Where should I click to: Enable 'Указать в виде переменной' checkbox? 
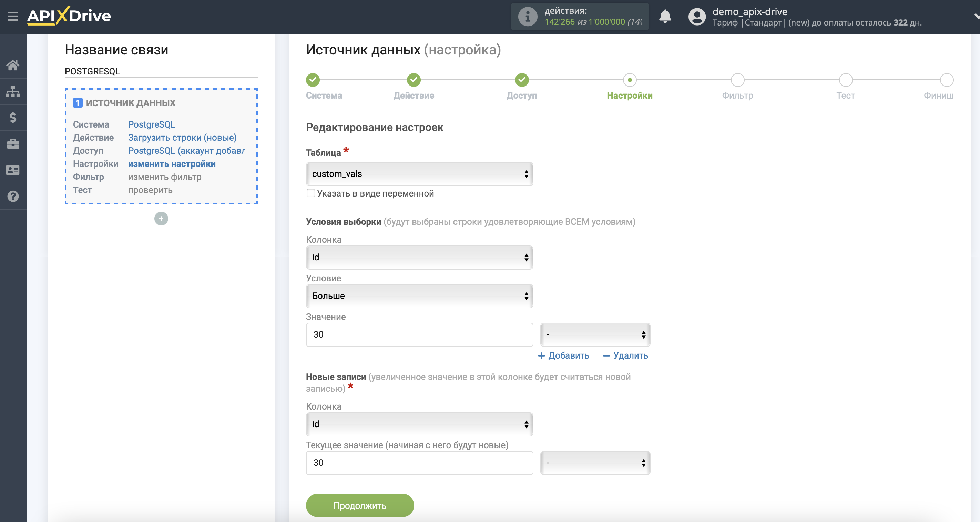(x=311, y=193)
